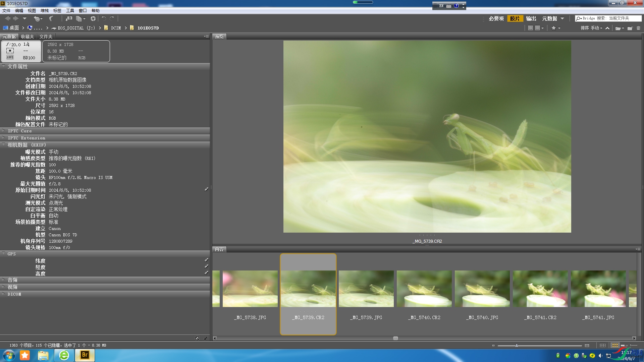Switch to the 输出 workspace

[x=531, y=19]
